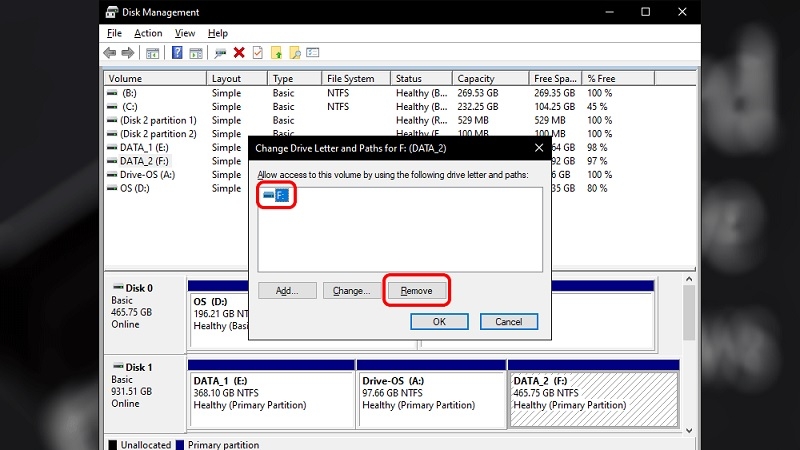The width and height of the screenshot is (800, 450).
Task: Click the drive icon beside OS (D:) volume
Action: coord(112,188)
